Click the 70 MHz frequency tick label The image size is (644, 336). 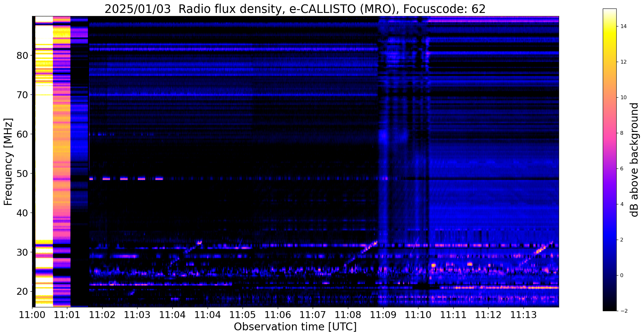pos(22,95)
